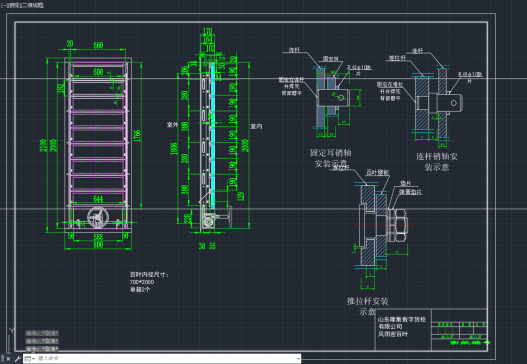This screenshot has width=527, height=364.
Task: Select the 800 dimension text
Action: coord(98,244)
